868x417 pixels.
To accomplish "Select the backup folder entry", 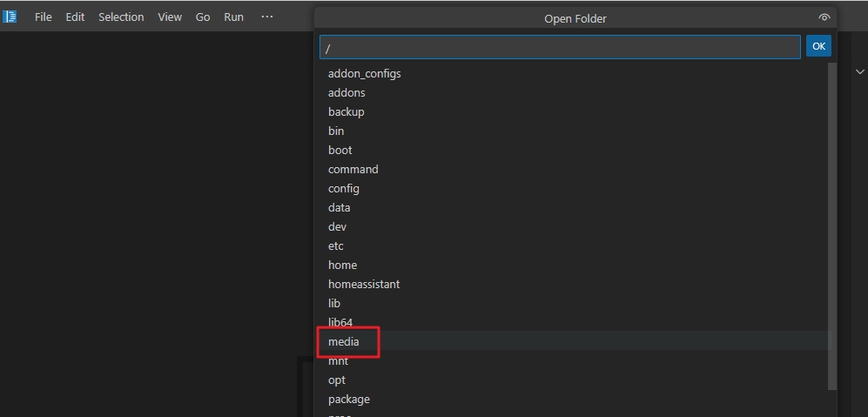I will coord(347,112).
